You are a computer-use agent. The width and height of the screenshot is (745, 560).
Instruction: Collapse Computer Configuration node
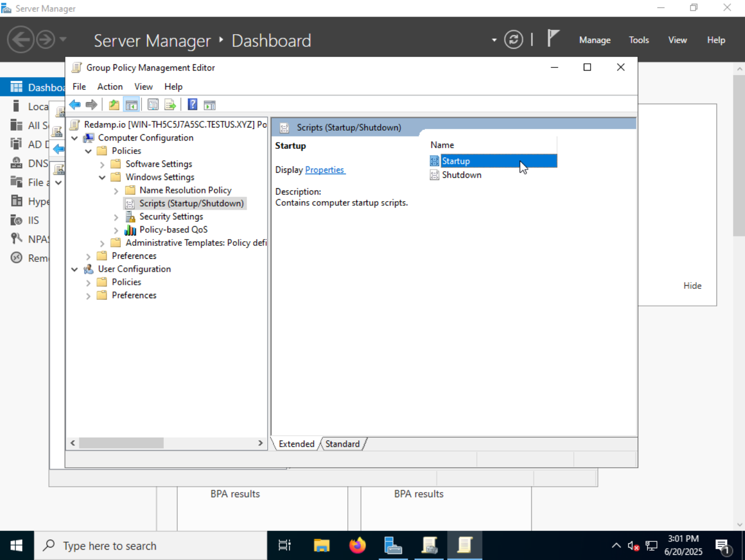[75, 138]
